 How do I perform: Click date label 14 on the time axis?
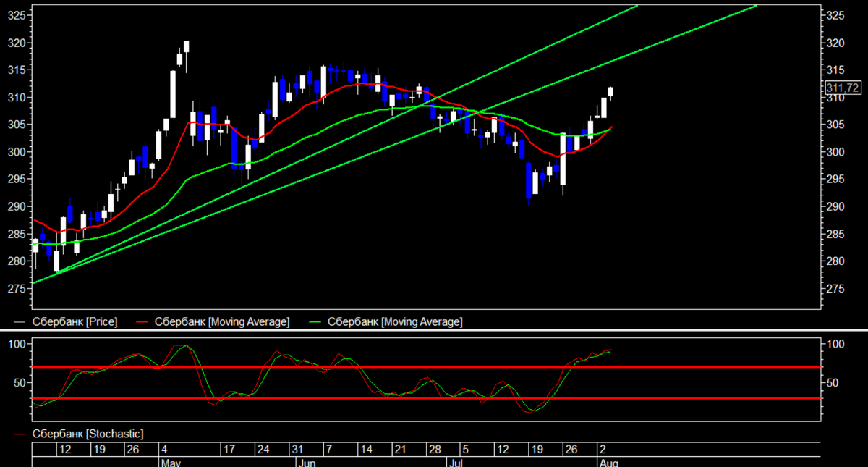click(x=365, y=450)
